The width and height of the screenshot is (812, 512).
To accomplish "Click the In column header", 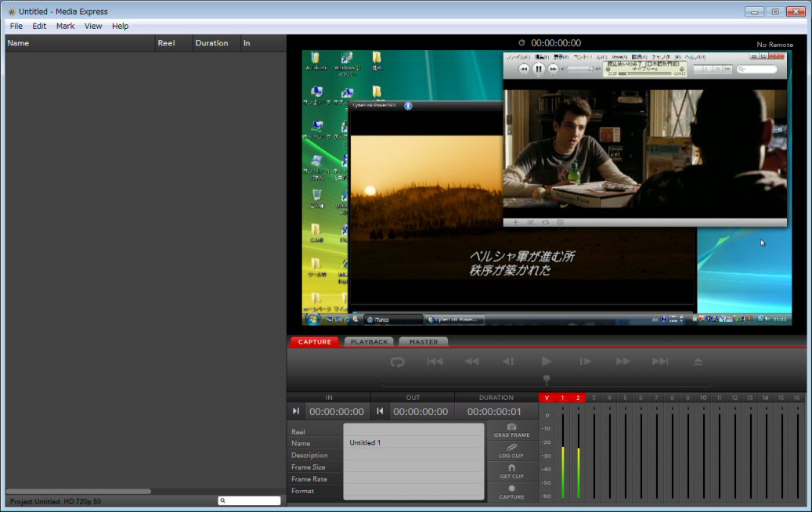I will 263,43.
